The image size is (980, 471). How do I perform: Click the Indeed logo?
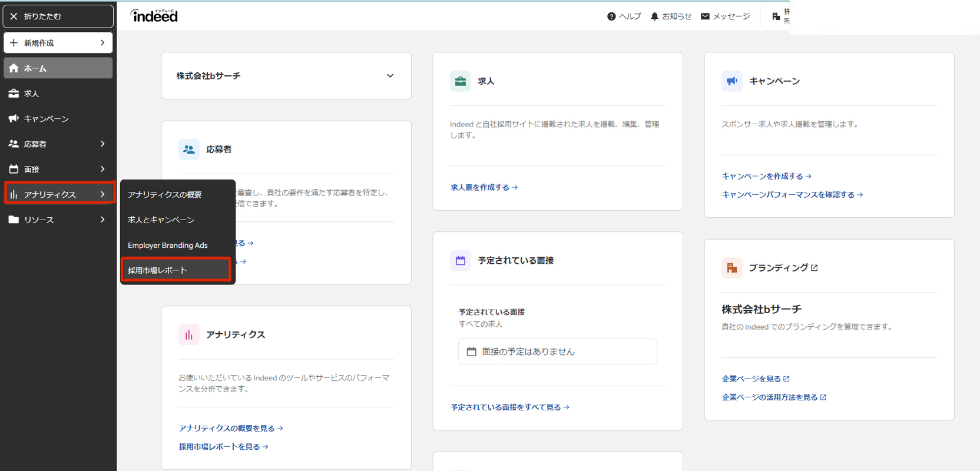154,16
